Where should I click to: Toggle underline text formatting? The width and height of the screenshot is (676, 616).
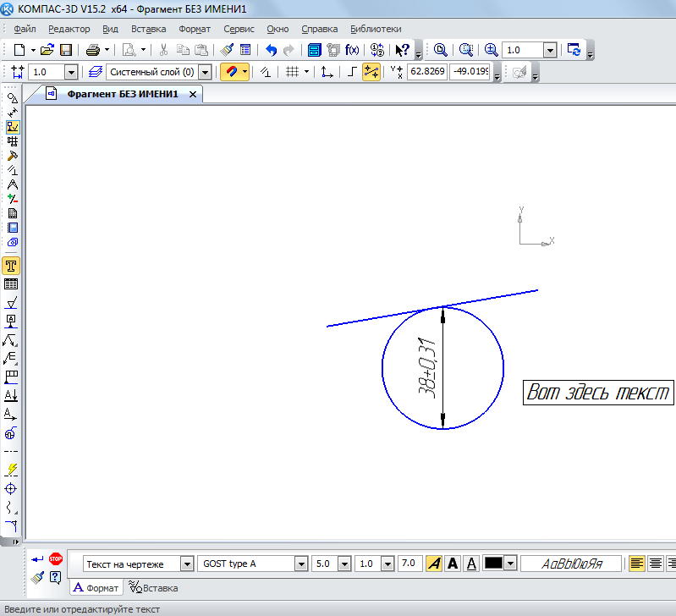(472, 564)
